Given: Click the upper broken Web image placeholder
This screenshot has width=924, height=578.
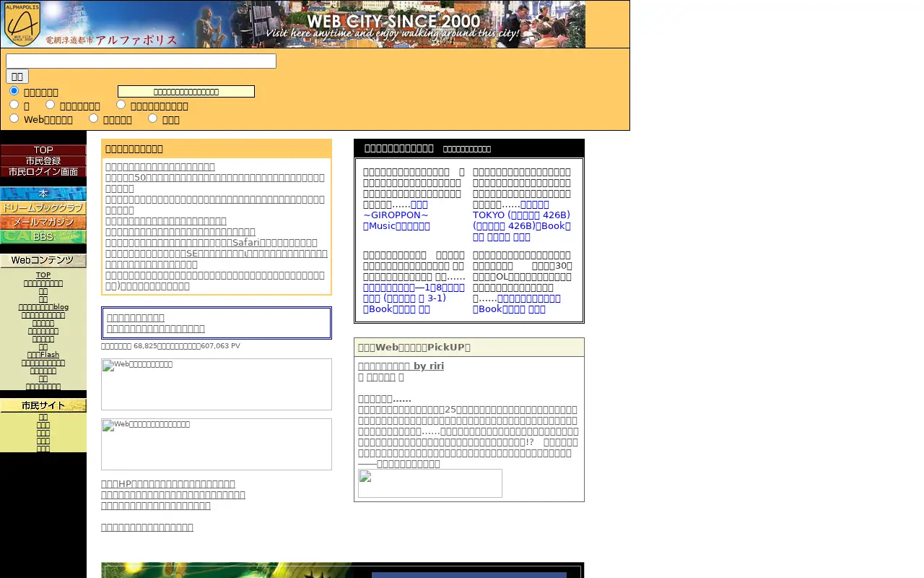Looking at the screenshot, I should coord(217,384).
